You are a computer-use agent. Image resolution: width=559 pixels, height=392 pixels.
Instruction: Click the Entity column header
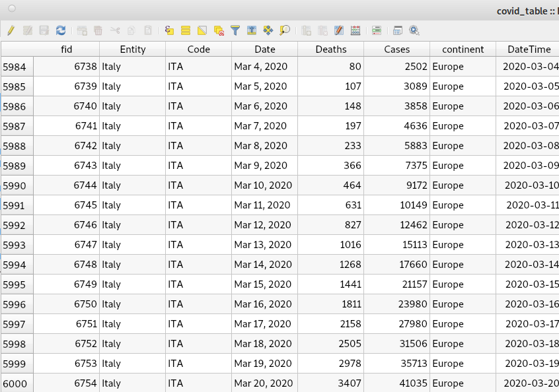pos(132,49)
